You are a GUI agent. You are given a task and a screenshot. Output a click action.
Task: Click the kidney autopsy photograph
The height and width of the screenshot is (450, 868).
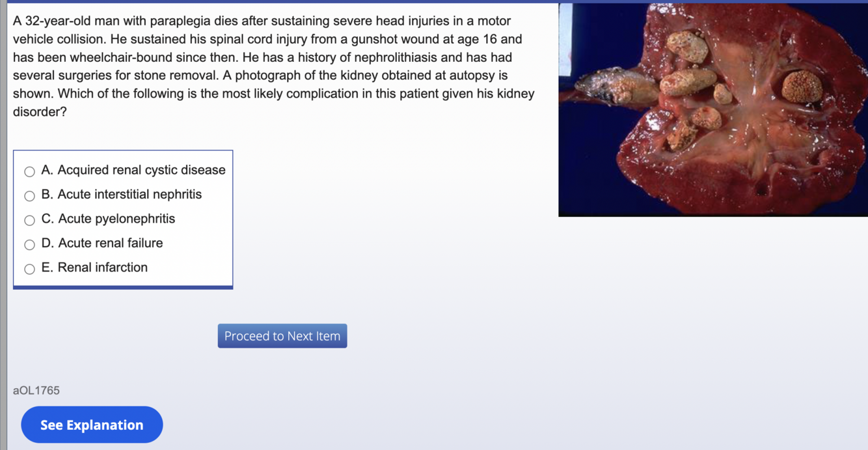click(713, 109)
